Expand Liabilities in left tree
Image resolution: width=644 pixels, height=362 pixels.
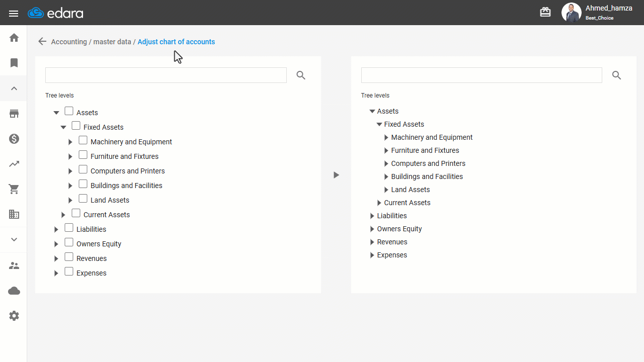tap(56, 229)
